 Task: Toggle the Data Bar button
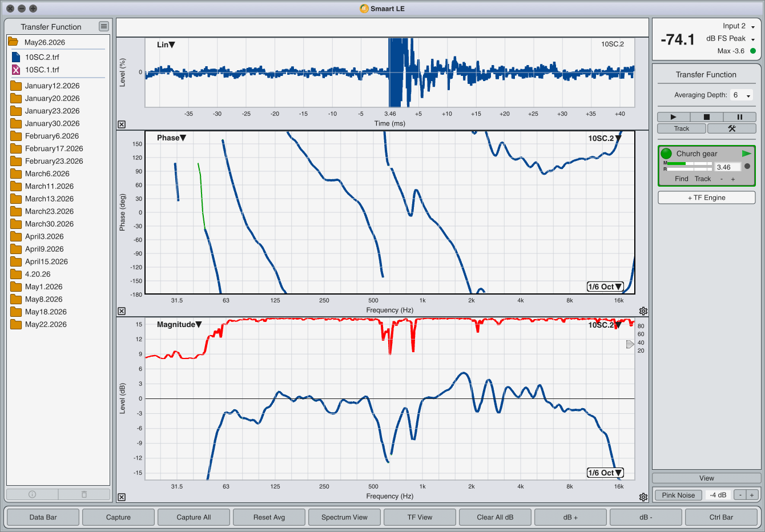tap(43, 517)
